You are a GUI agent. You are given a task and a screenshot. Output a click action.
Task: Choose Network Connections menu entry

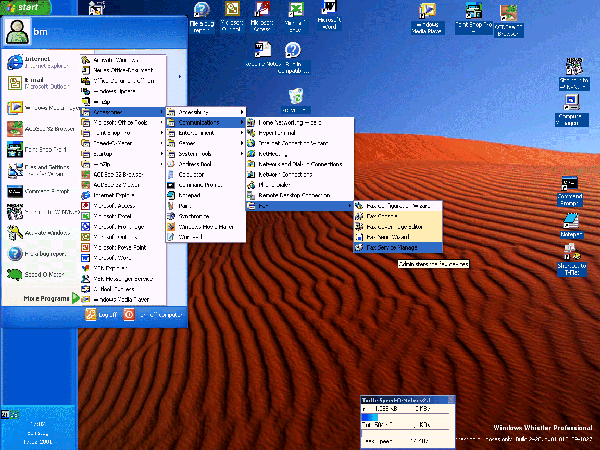pos(300,174)
